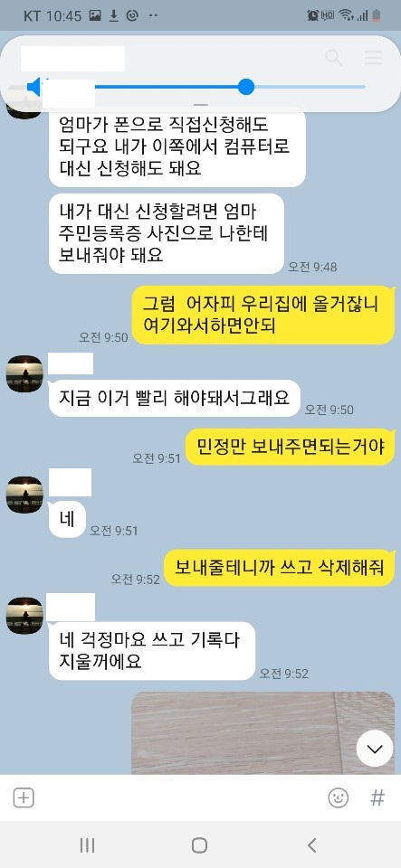Select message '지금 이거 빨리 해야돼서그래요'
The height and width of the screenshot is (868, 401).
(x=175, y=398)
